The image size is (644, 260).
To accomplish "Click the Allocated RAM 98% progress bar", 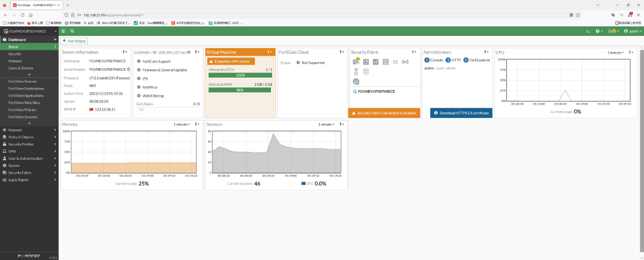I will [x=240, y=90].
